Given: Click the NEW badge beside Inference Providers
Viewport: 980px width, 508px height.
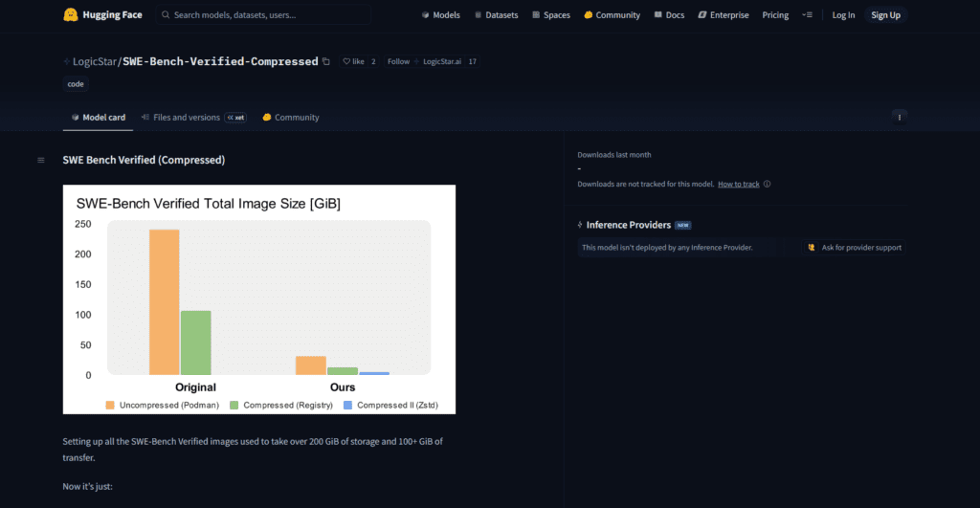Looking at the screenshot, I should (682, 225).
